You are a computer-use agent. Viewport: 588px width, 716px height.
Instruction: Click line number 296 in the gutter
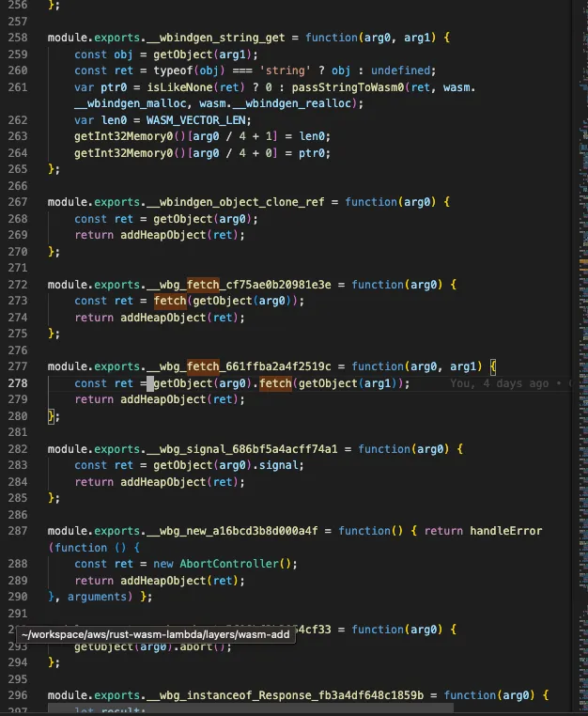click(x=17, y=695)
